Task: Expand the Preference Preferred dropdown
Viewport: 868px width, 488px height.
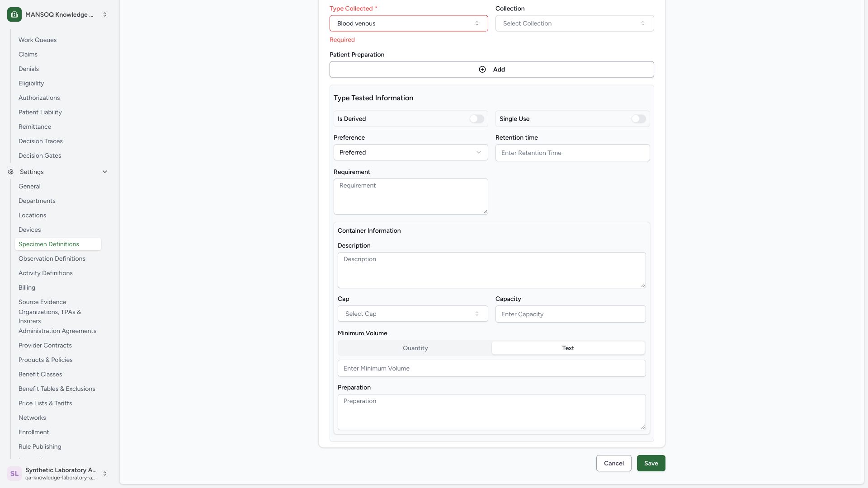Action: [x=411, y=152]
